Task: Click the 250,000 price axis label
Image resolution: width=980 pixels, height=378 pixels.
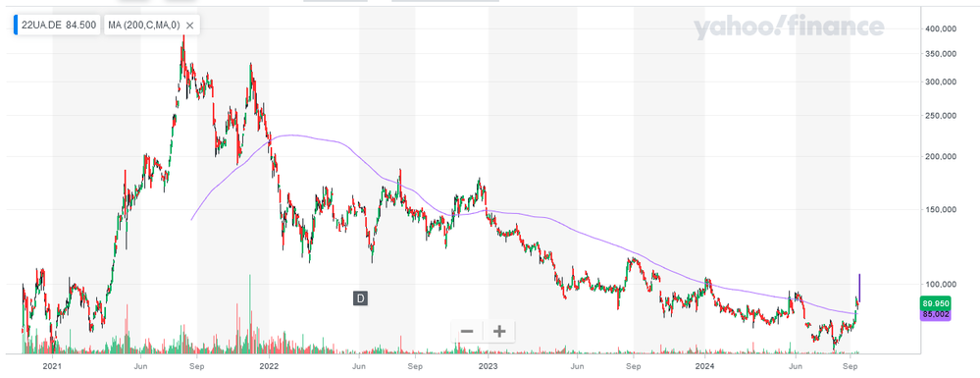Action: click(940, 116)
